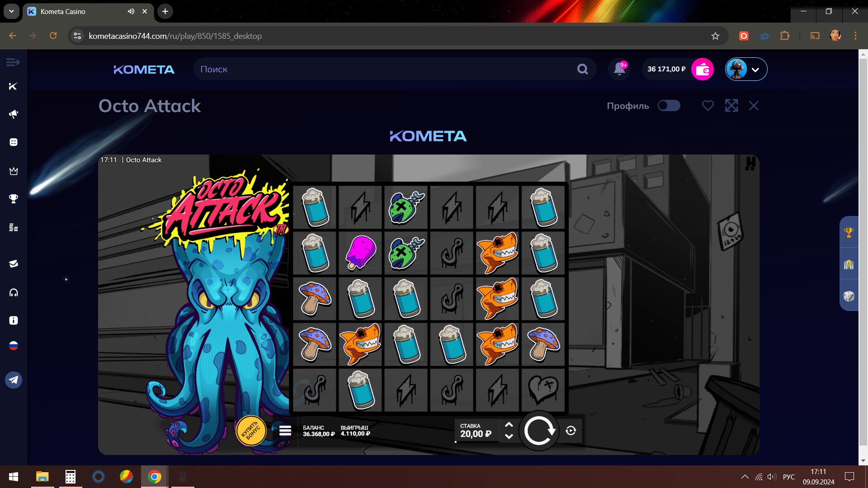Open the headphones support icon in sidebar
The height and width of the screenshot is (488, 868).
(x=14, y=293)
